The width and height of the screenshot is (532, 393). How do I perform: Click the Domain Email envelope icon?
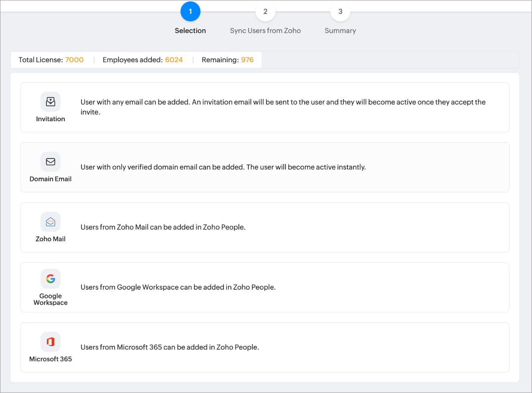51,162
